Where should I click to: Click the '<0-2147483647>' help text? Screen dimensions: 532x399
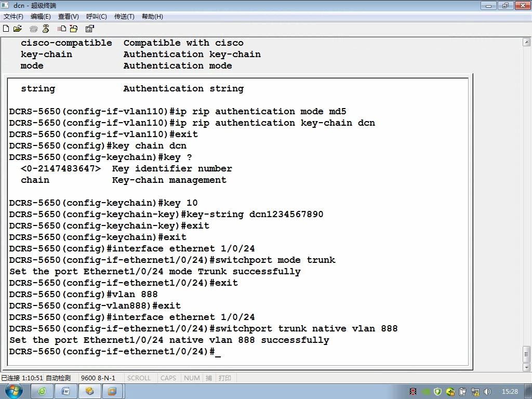pyautogui.click(x=61, y=169)
